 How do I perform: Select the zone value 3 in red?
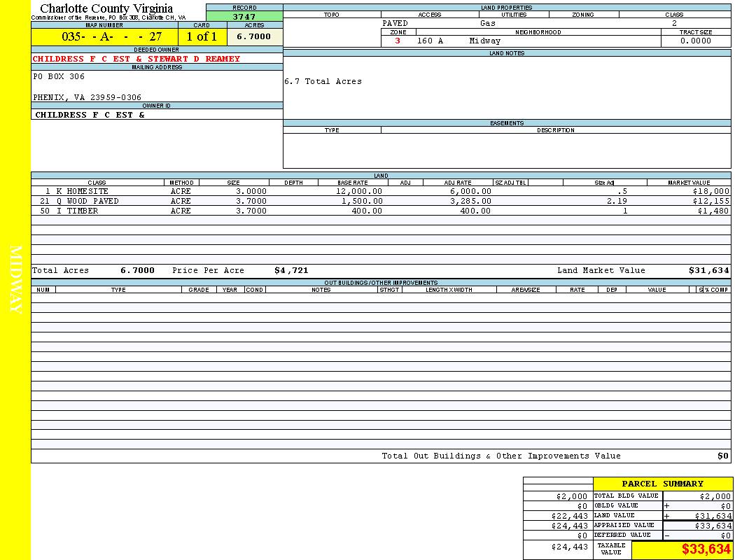coord(398,41)
